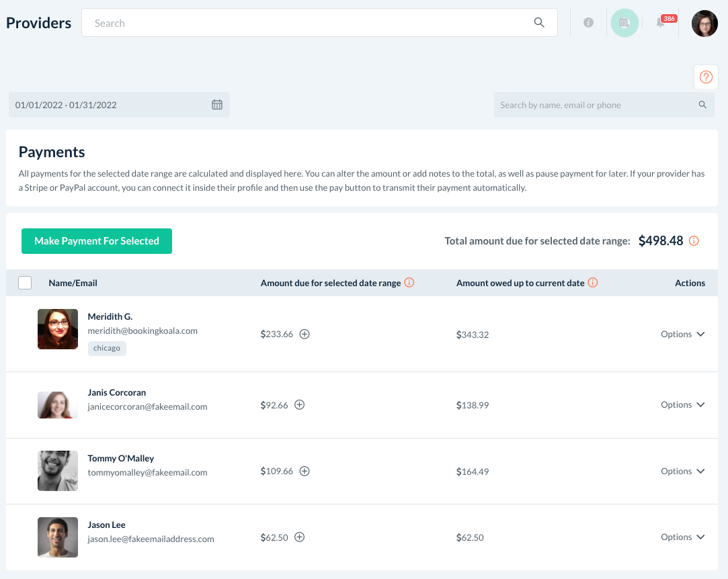728x579 pixels.
Task: Click the orange help question mark icon
Action: coord(706,77)
